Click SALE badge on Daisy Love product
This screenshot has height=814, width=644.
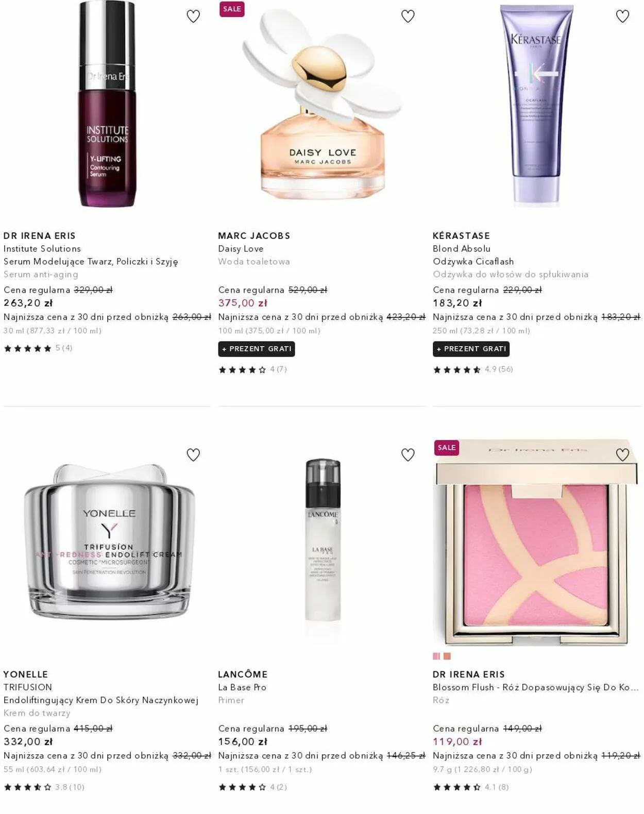[x=232, y=9]
